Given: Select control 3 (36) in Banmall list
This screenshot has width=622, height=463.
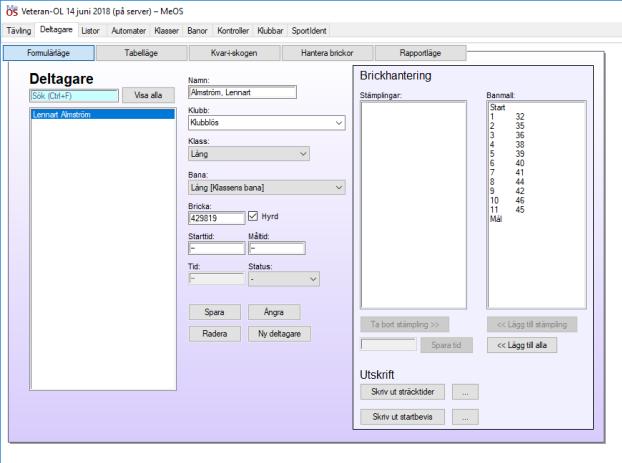Looking at the screenshot, I should coord(536,135).
